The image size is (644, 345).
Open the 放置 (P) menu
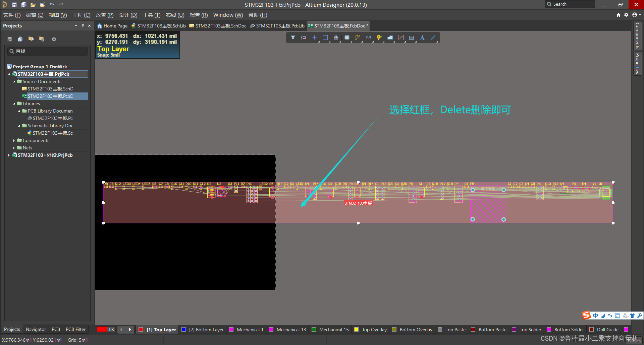point(105,15)
